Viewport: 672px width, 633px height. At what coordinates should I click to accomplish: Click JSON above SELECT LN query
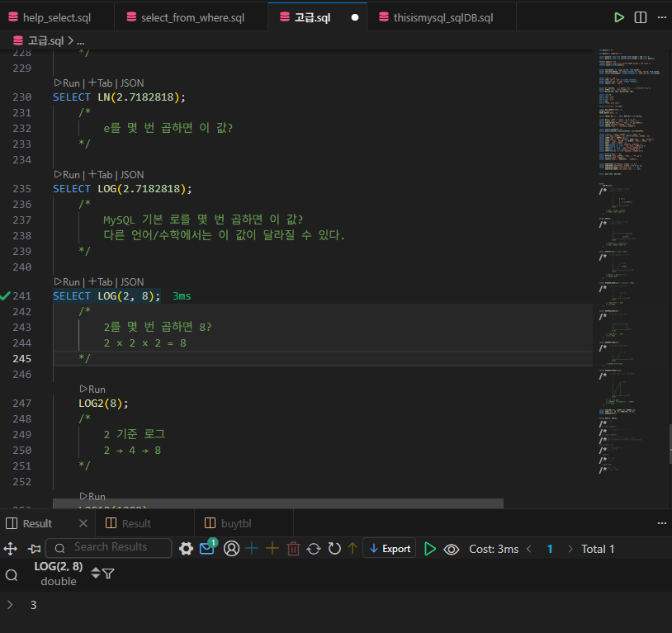point(132,83)
